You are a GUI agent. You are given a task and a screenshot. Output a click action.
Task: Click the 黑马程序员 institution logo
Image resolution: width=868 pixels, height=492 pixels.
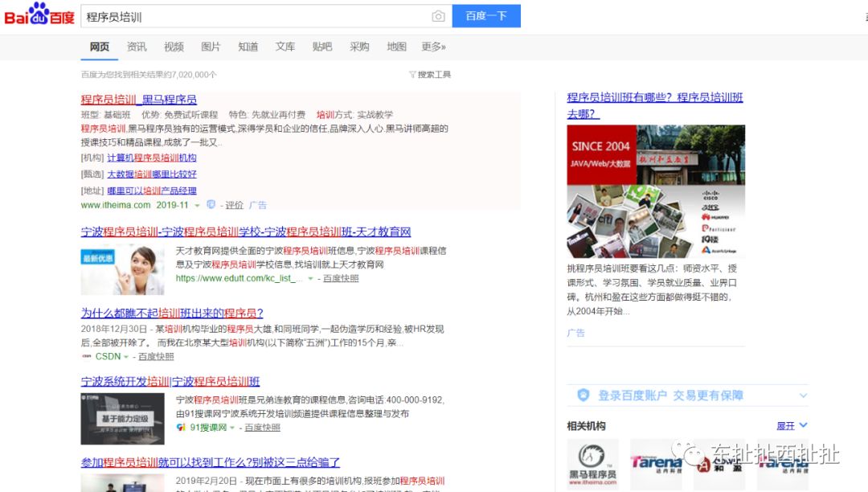click(592, 464)
